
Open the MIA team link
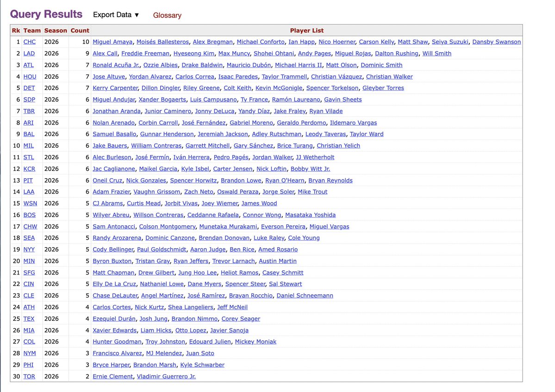pos(29,330)
